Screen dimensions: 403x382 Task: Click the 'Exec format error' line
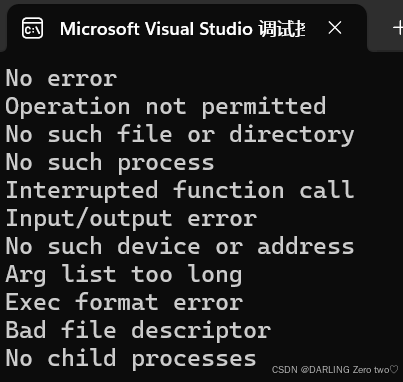[x=124, y=302]
